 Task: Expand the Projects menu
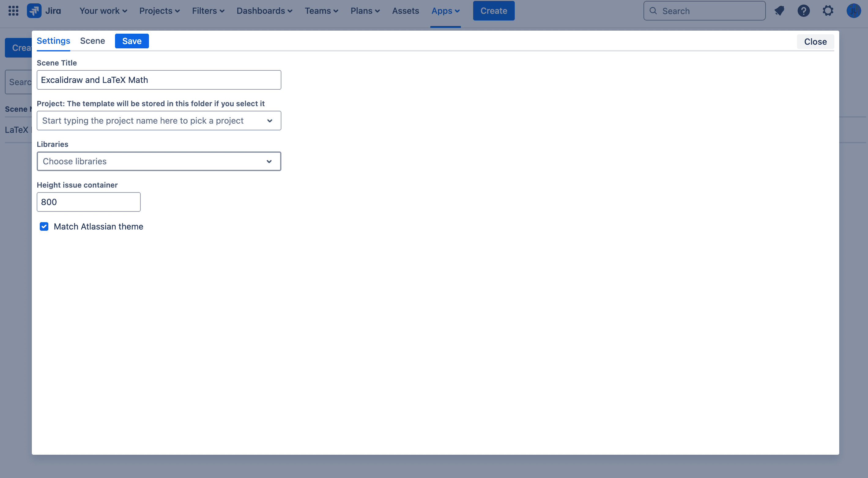(x=159, y=11)
